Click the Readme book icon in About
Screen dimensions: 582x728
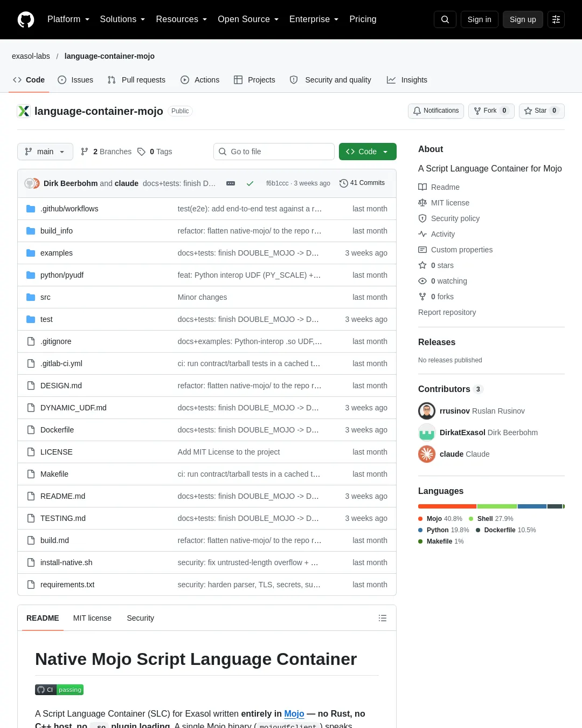tap(422, 187)
